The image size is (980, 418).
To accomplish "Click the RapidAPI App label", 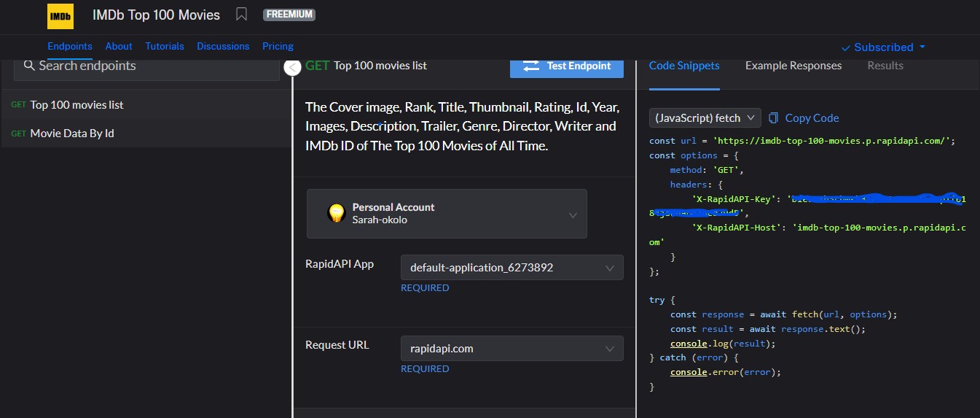I will 340,263.
